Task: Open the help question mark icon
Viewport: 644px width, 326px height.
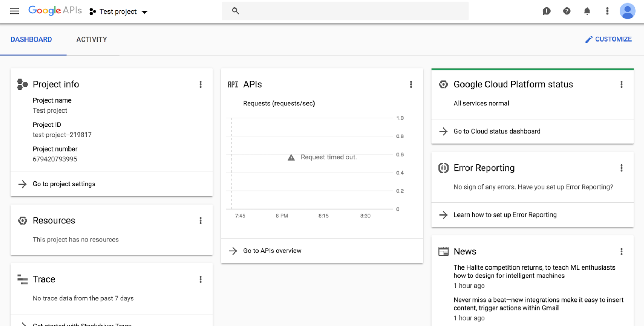Action: click(x=567, y=11)
